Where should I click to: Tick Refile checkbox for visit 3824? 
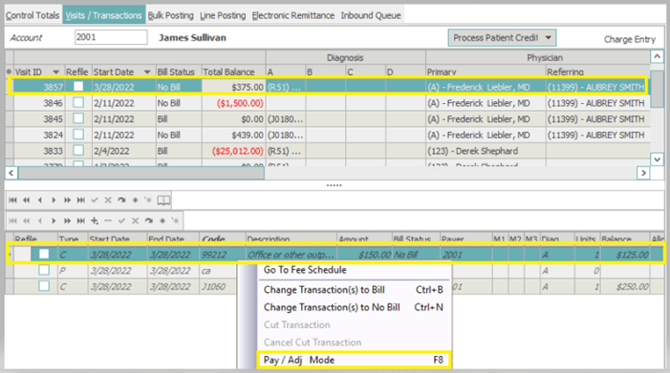[x=78, y=134]
